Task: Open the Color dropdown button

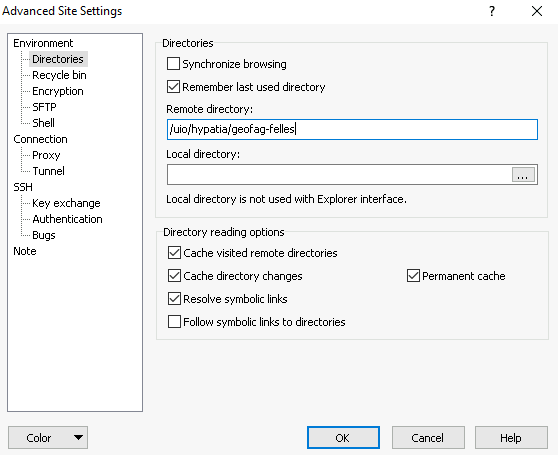Action: tap(48, 438)
